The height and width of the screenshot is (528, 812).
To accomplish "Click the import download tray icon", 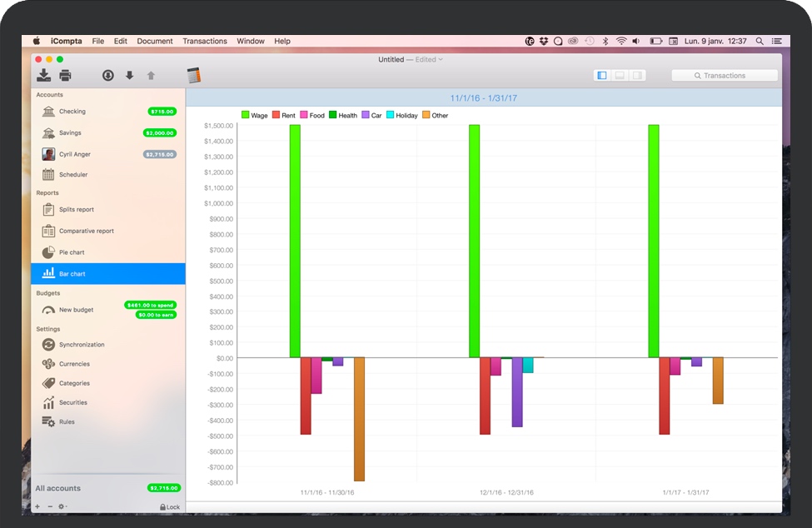I will 43,76.
